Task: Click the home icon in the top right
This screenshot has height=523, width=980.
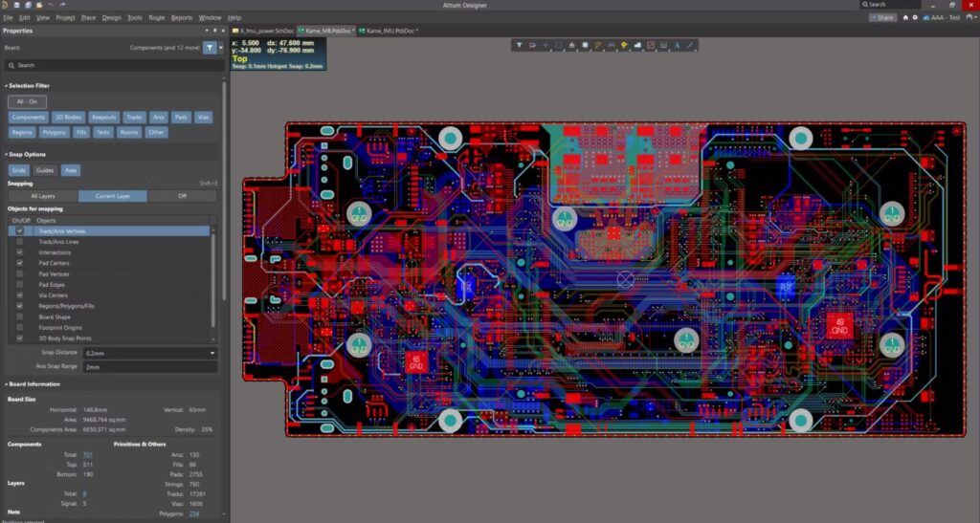Action: 905,17
